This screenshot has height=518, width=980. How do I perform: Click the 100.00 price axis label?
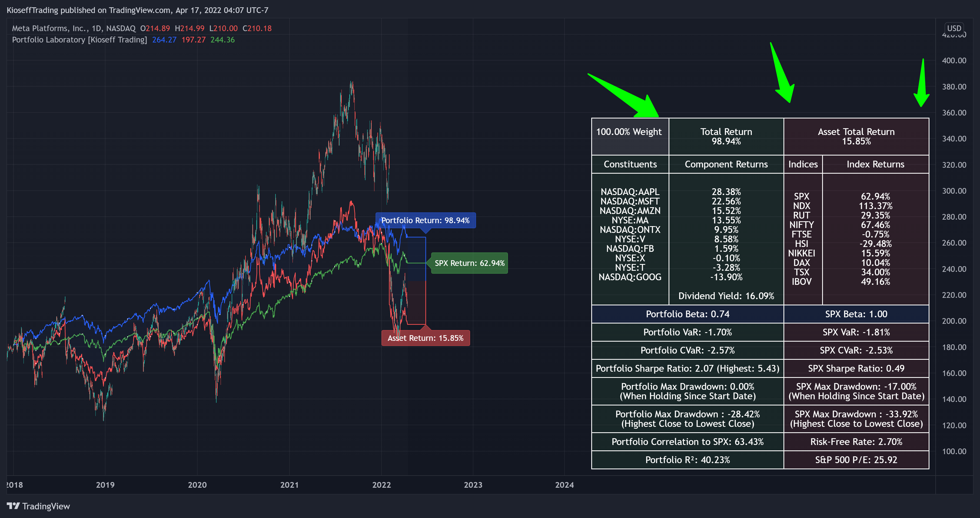coord(954,451)
